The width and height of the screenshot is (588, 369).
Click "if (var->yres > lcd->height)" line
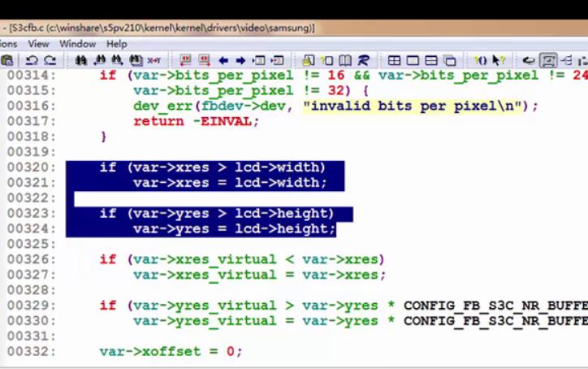coord(216,214)
